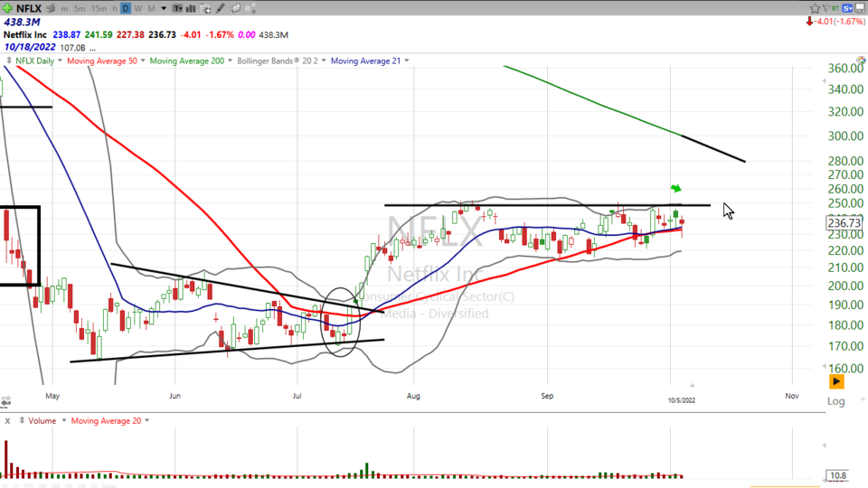The height and width of the screenshot is (488, 868).
Task: Click the bar chart type icon
Action: pyautogui.click(x=191, y=8)
